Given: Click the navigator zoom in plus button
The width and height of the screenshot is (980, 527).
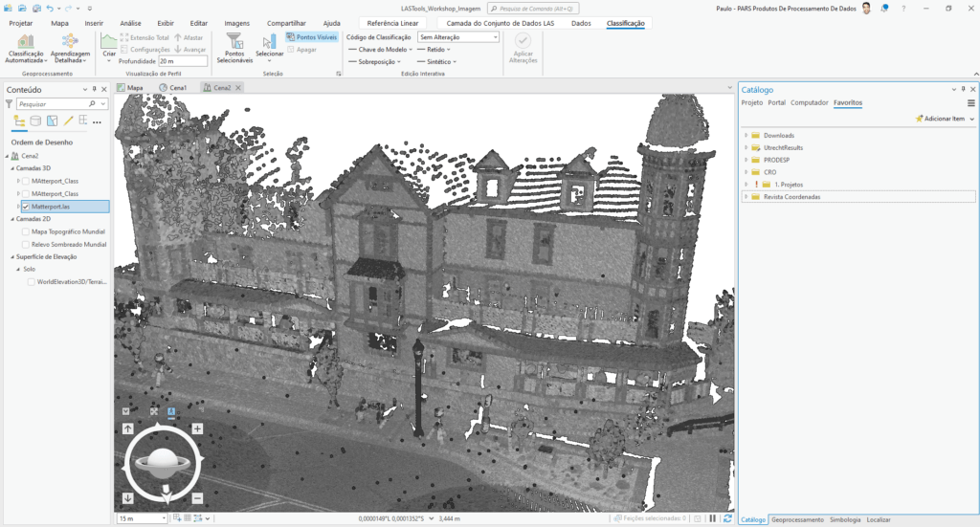Looking at the screenshot, I should [197, 429].
